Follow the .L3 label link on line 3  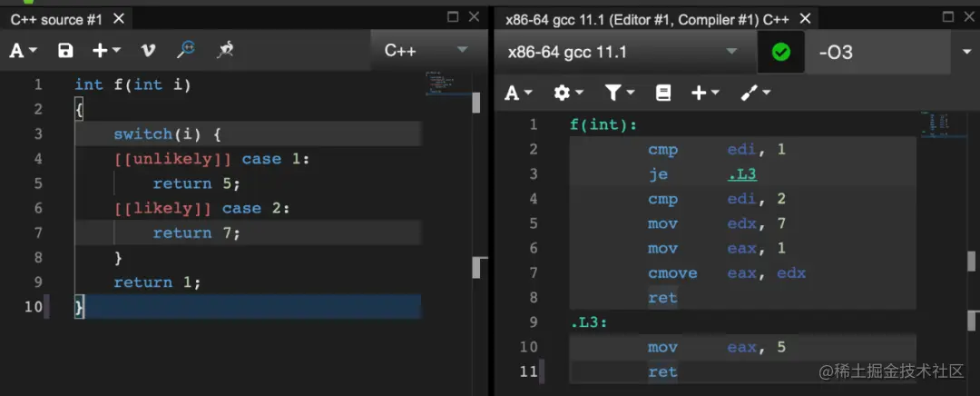point(742,173)
